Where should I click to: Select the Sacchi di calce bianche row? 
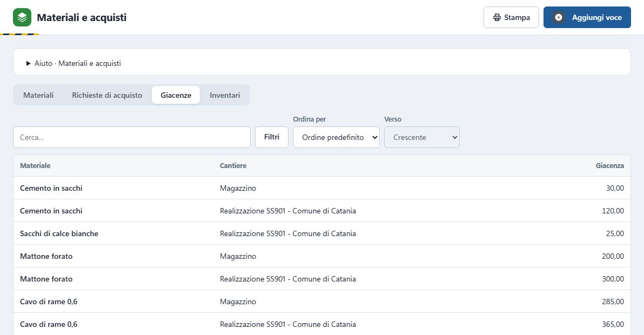pos(322,233)
